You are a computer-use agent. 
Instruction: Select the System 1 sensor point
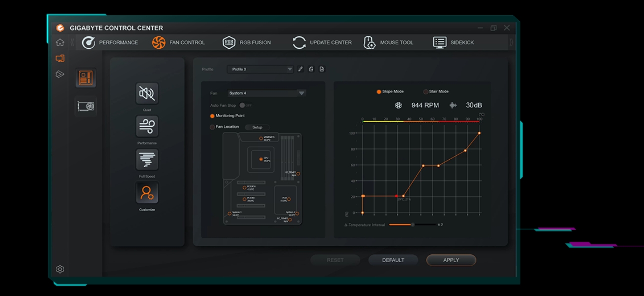pyautogui.click(x=230, y=213)
